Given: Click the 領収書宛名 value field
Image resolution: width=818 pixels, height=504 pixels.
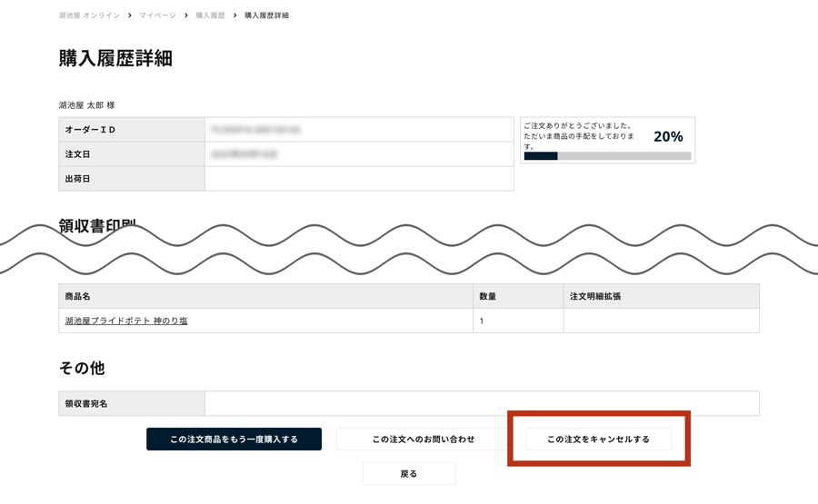Looking at the screenshot, I should [482, 403].
